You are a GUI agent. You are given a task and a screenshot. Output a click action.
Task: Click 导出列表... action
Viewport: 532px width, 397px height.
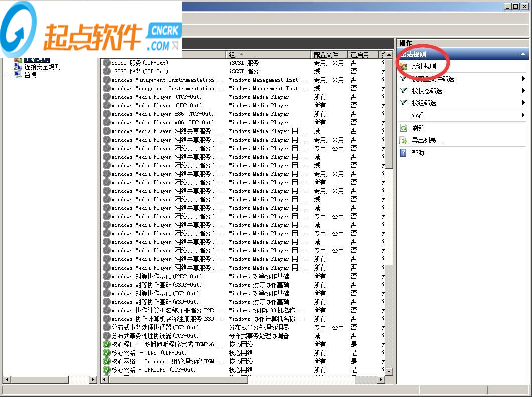pos(428,140)
